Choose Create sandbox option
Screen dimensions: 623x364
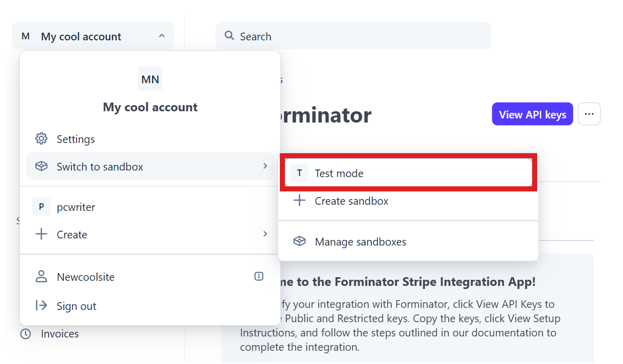(409, 201)
